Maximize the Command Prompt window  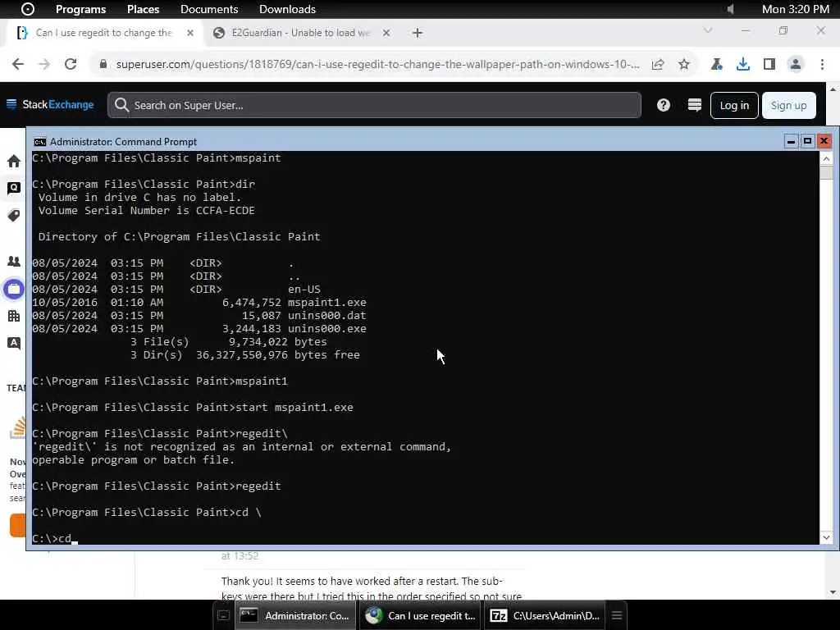(807, 141)
